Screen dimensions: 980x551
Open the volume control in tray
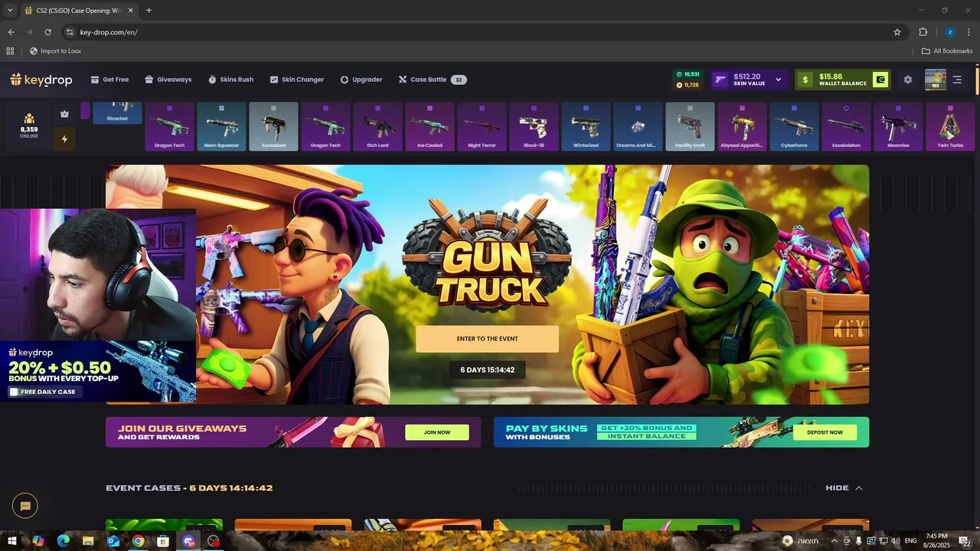tap(895, 541)
